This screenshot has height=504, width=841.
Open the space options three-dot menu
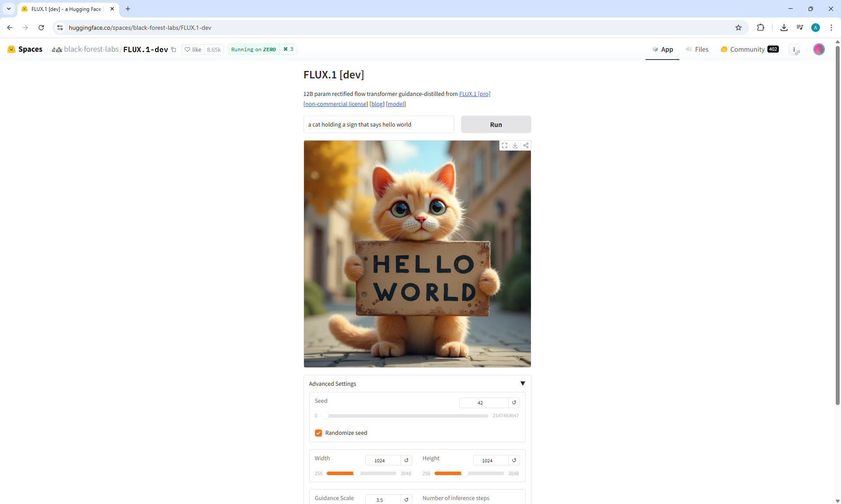click(x=794, y=49)
